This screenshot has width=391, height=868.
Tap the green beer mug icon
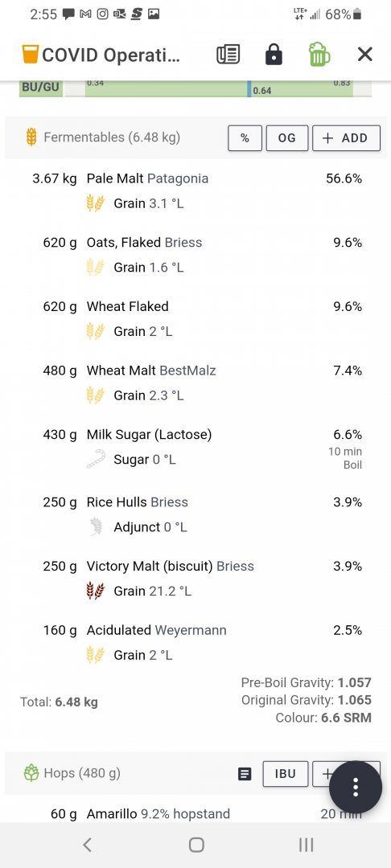coord(319,55)
